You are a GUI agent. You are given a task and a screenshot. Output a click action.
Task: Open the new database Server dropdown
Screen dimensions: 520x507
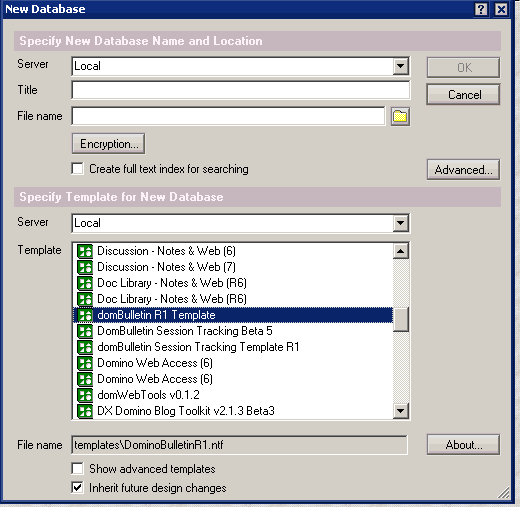pyautogui.click(x=401, y=66)
